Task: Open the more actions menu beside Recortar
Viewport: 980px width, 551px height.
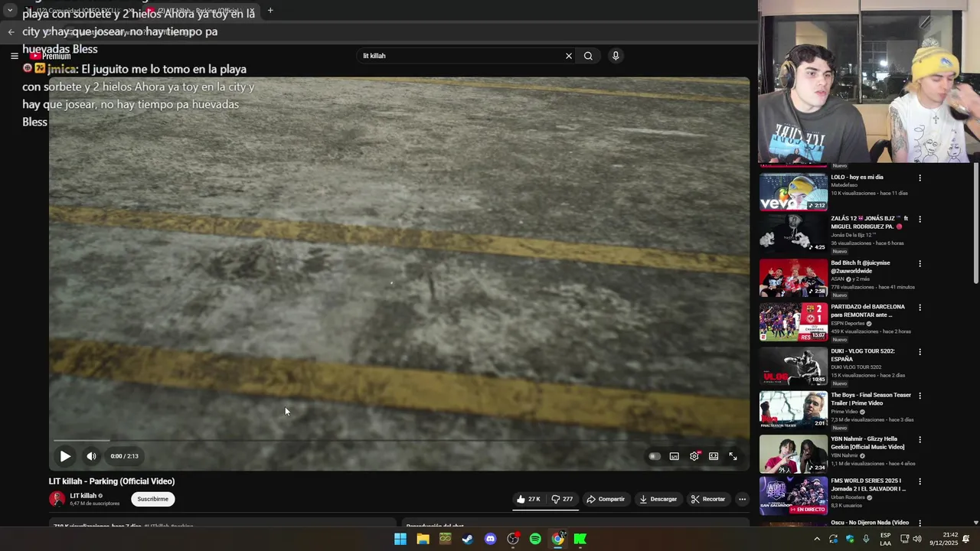Action: click(742, 499)
